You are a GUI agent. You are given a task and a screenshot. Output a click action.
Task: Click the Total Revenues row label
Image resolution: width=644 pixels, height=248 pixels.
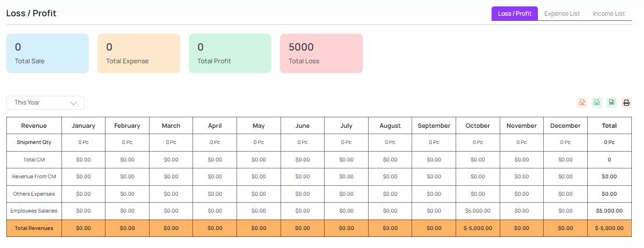[34, 228]
